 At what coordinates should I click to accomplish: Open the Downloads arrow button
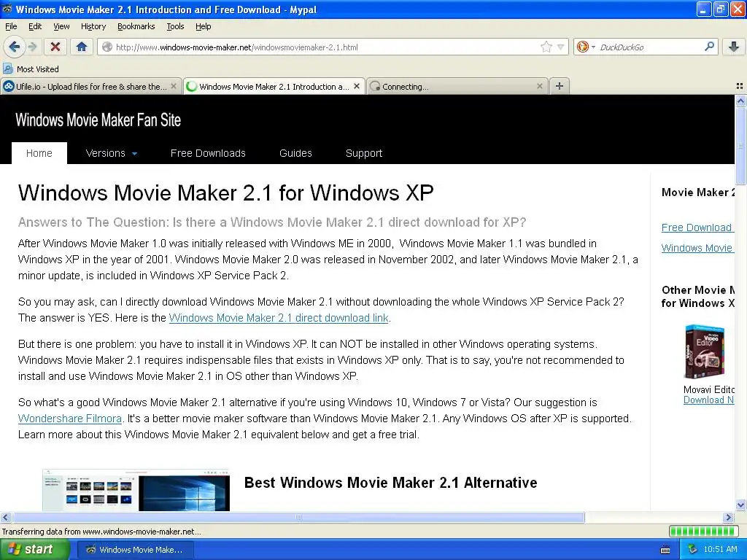pos(734,47)
